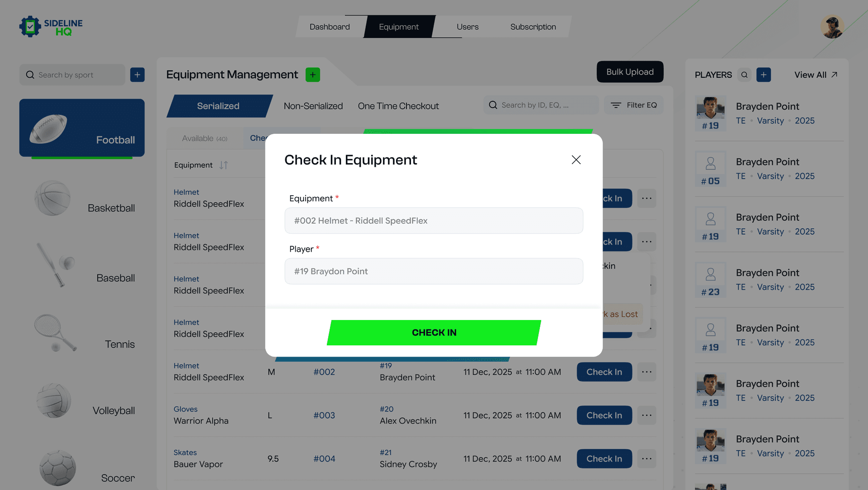Click the green plus beside Equipment Management
Screen dimensions: 868x490
312,74
